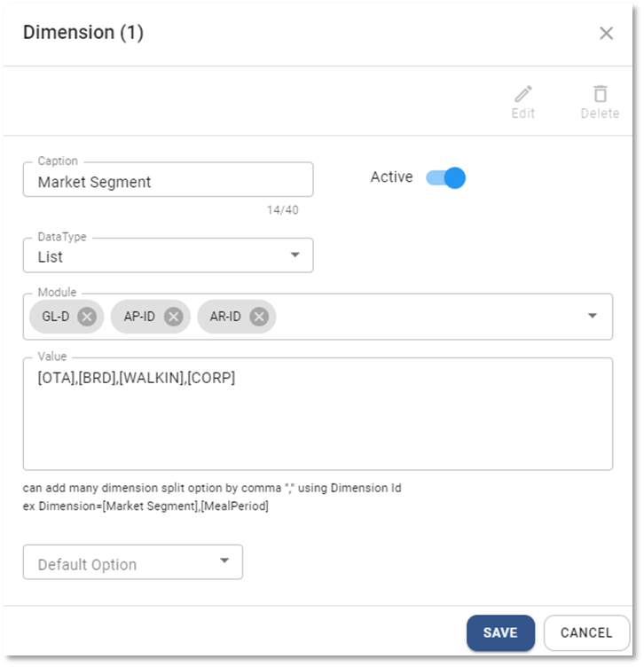The height and width of the screenshot is (667, 644).
Task: Select the GL-D chip label
Action: click(x=56, y=317)
